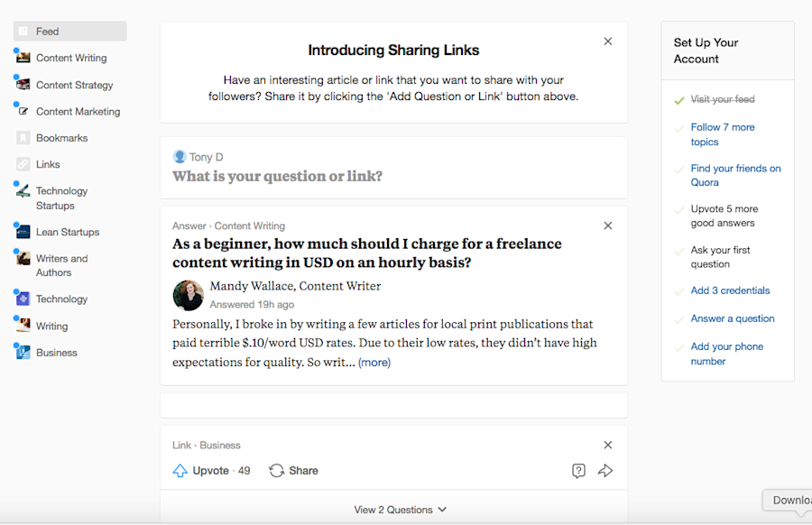Click the Writers and Authors topic icon

tap(23, 259)
